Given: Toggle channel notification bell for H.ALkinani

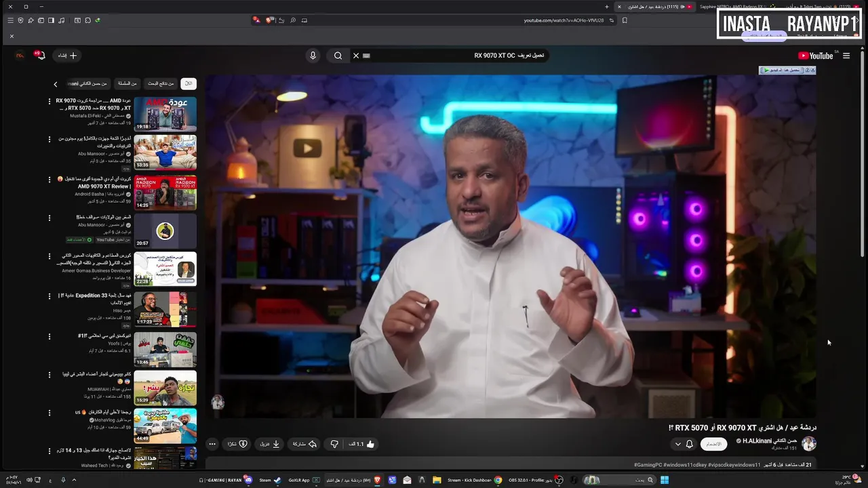Looking at the screenshot, I should [x=690, y=444].
